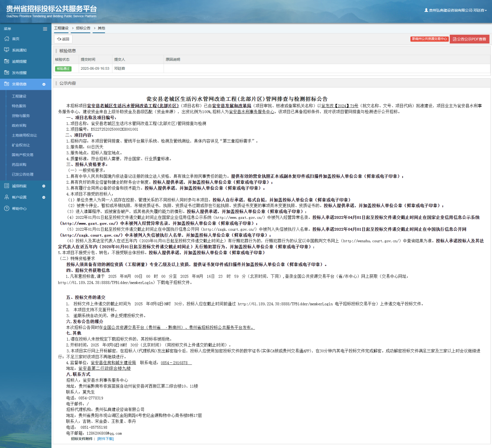Open 系统通知 monitor icon in sidebar

pyautogui.click(x=7, y=50)
